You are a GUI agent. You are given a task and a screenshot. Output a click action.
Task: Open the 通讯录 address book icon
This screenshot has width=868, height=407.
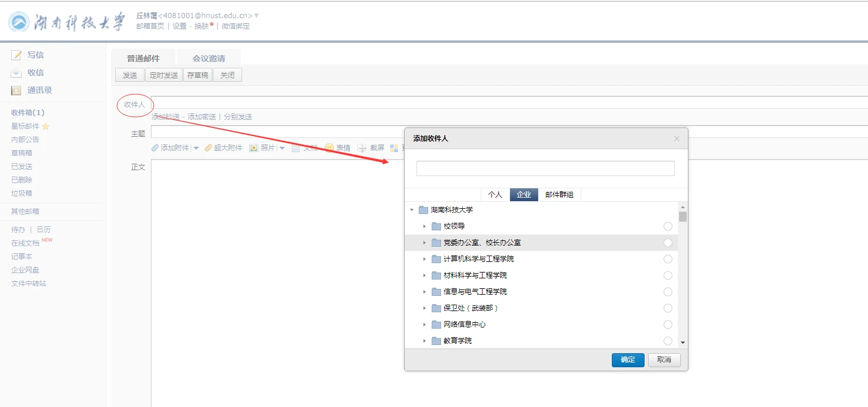(x=16, y=90)
